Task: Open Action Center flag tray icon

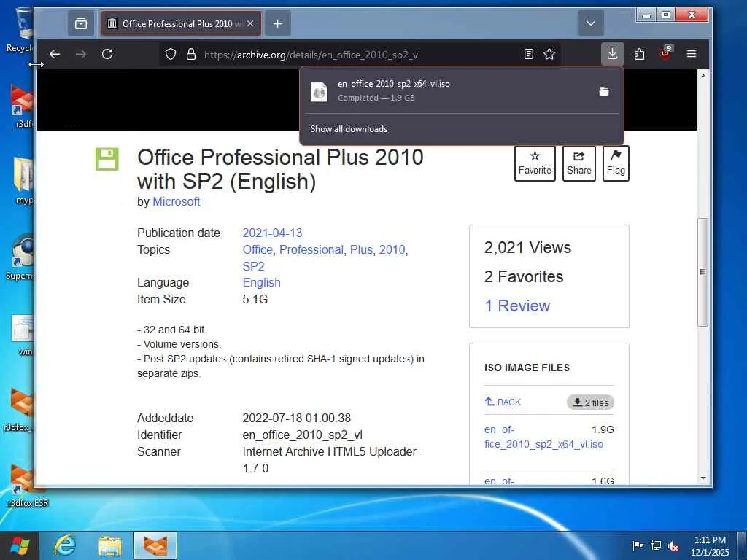Action: pyautogui.click(x=638, y=545)
